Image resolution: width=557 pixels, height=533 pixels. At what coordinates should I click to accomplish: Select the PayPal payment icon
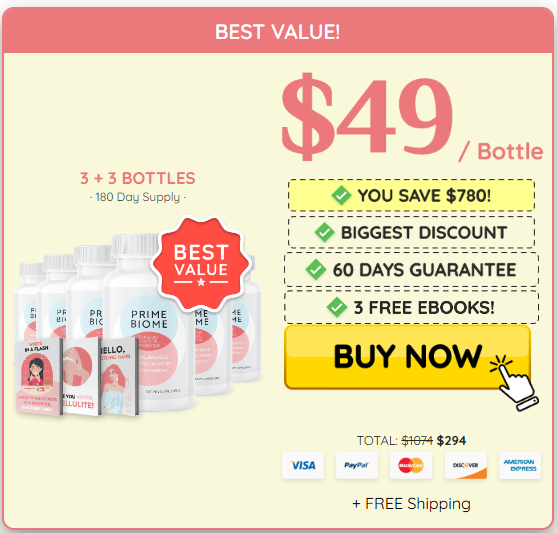pyautogui.click(x=357, y=465)
